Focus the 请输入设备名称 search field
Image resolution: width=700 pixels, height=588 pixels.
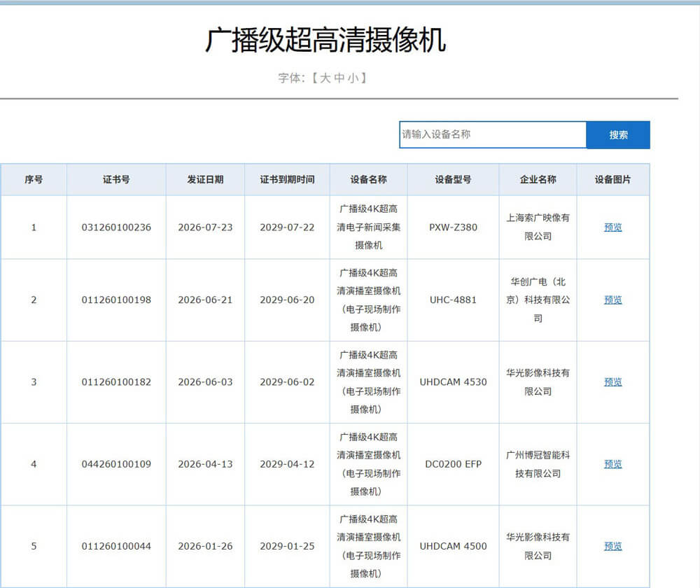[493, 134]
